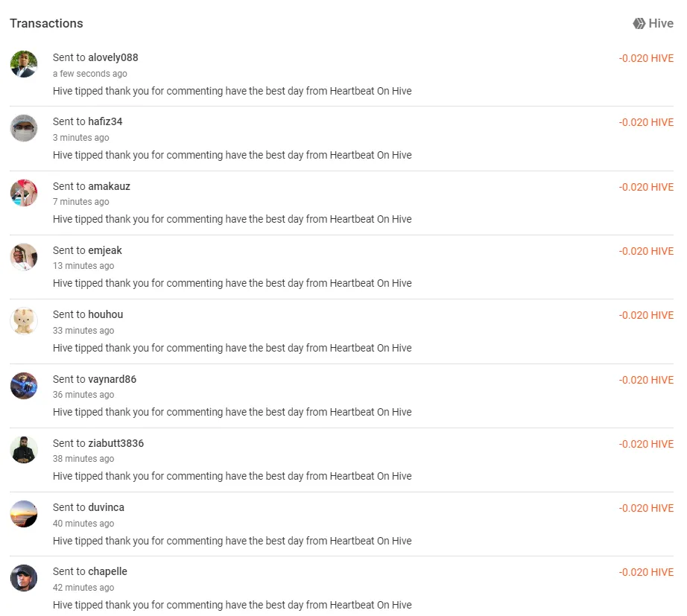
Task: Visit the vaynard86 username link
Action: 113,379
